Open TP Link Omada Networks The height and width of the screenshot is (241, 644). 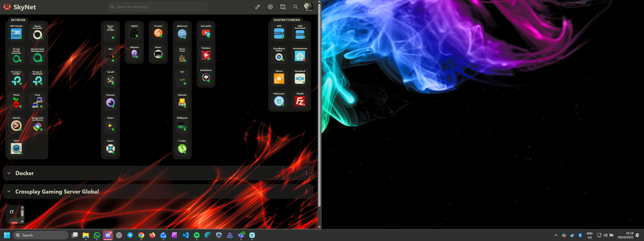tap(16, 56)
